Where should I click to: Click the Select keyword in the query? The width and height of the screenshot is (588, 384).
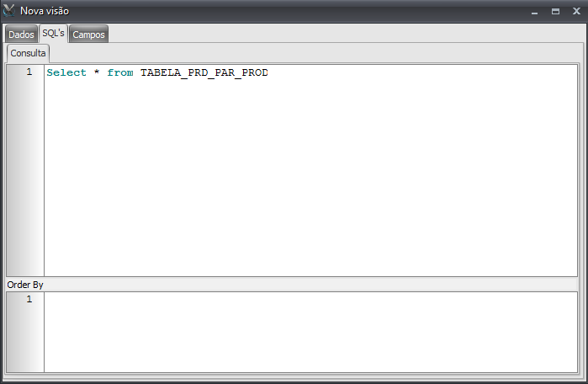[x=66, y=72]
